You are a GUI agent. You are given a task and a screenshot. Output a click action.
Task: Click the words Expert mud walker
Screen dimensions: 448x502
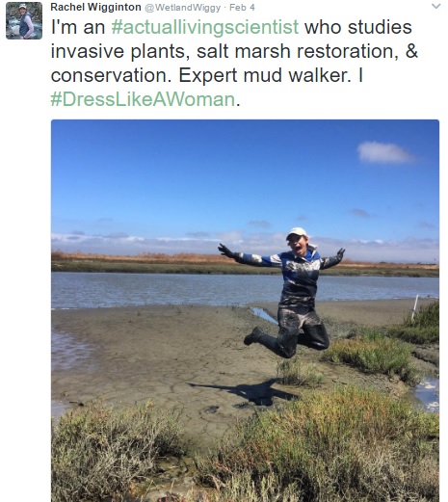tap(265, 75)
